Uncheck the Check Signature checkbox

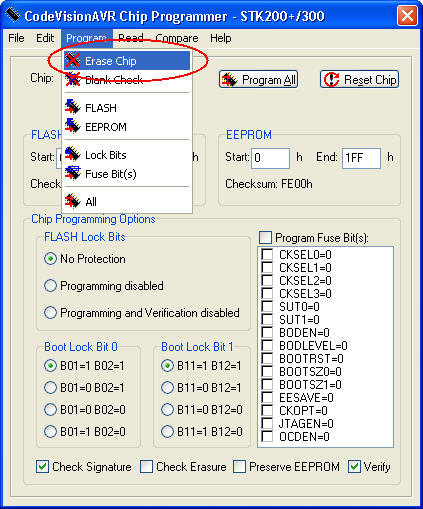(42, 467)
